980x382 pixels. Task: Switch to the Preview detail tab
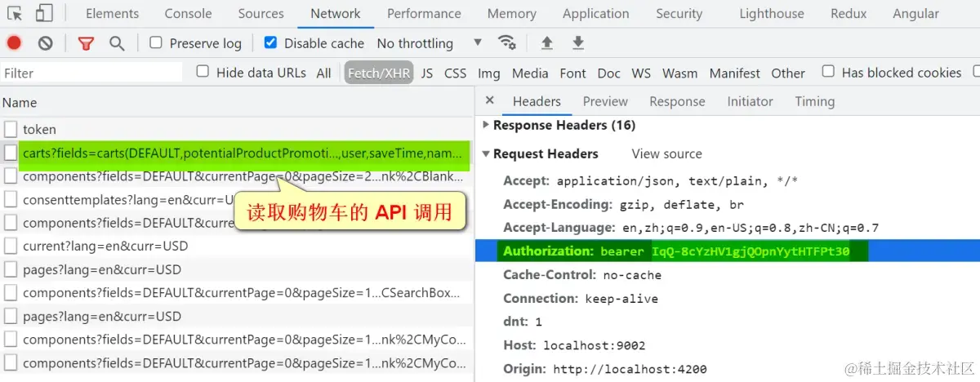(605, 101)
